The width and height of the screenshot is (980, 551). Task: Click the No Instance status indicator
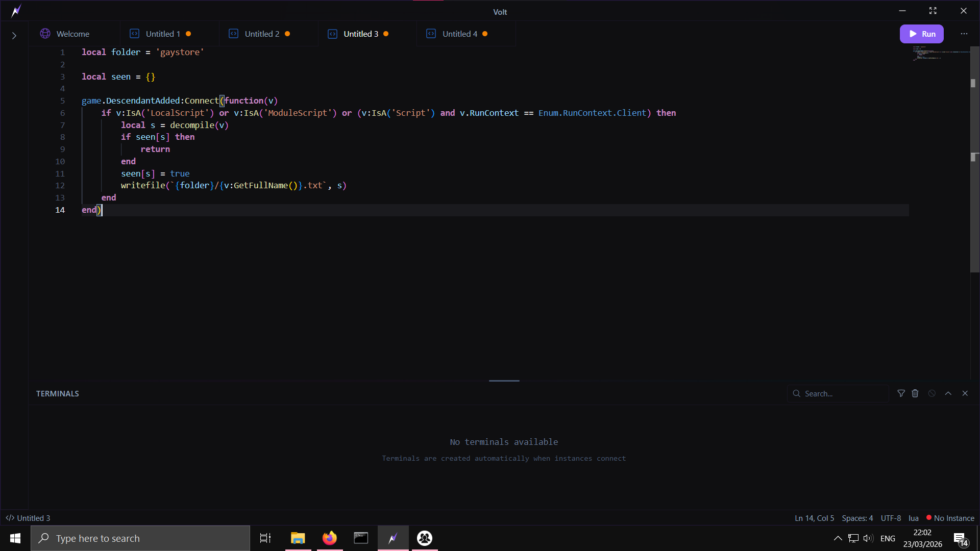(950, 518)
